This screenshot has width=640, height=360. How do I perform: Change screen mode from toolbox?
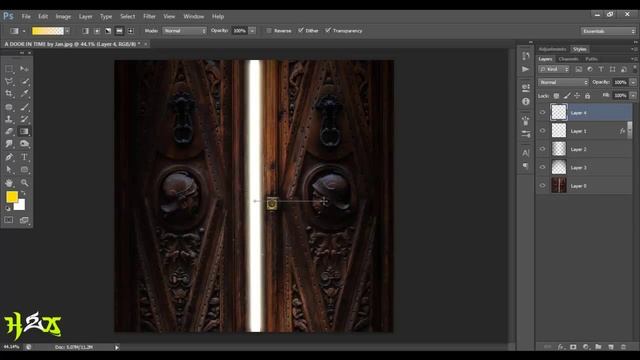click(24, 220)
